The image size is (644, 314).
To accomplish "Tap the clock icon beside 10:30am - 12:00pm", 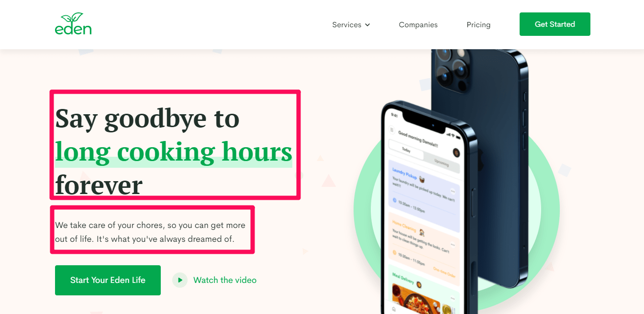I will (x=395, y=200).
